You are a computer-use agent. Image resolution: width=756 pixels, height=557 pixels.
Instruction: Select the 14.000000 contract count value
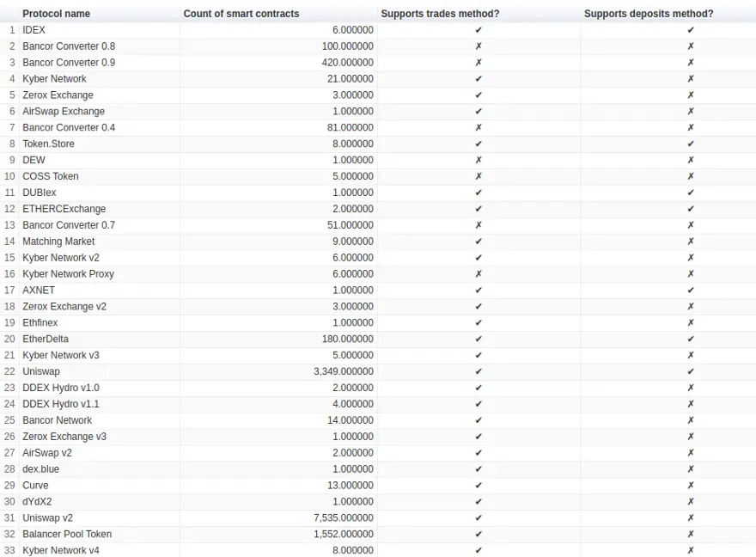click(350, 420)
